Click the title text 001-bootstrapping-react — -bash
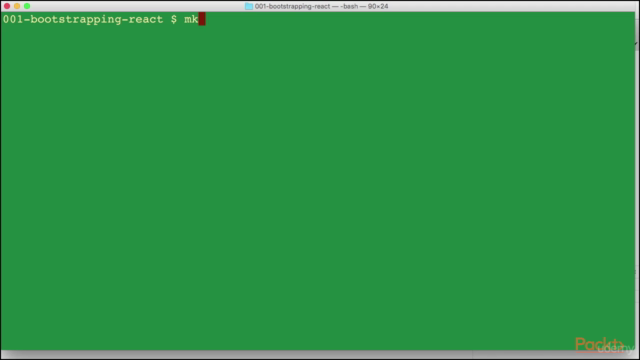This screenshot has height=360, width=640. click(306, 6)
